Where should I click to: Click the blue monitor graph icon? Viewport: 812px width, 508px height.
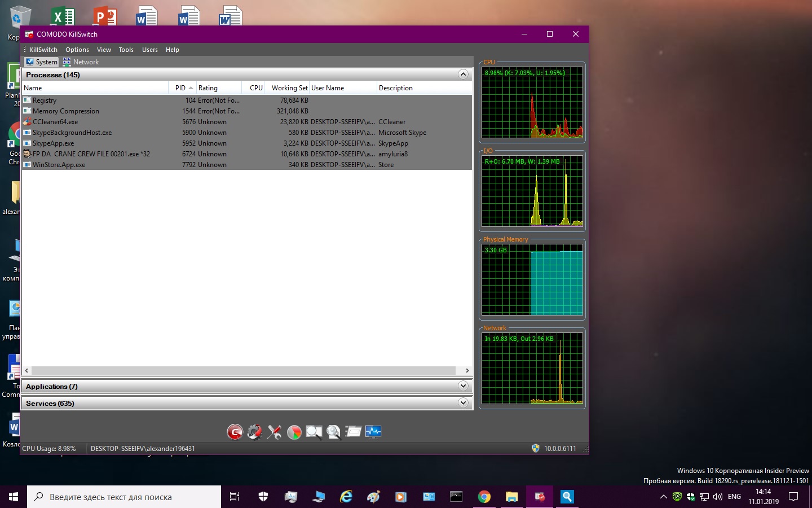point(373,432)
